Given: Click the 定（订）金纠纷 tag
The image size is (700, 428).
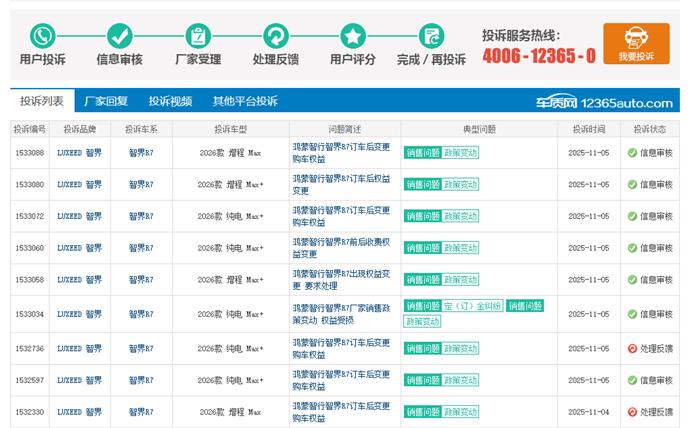Looking at the screenshot, I should (473, 306).
